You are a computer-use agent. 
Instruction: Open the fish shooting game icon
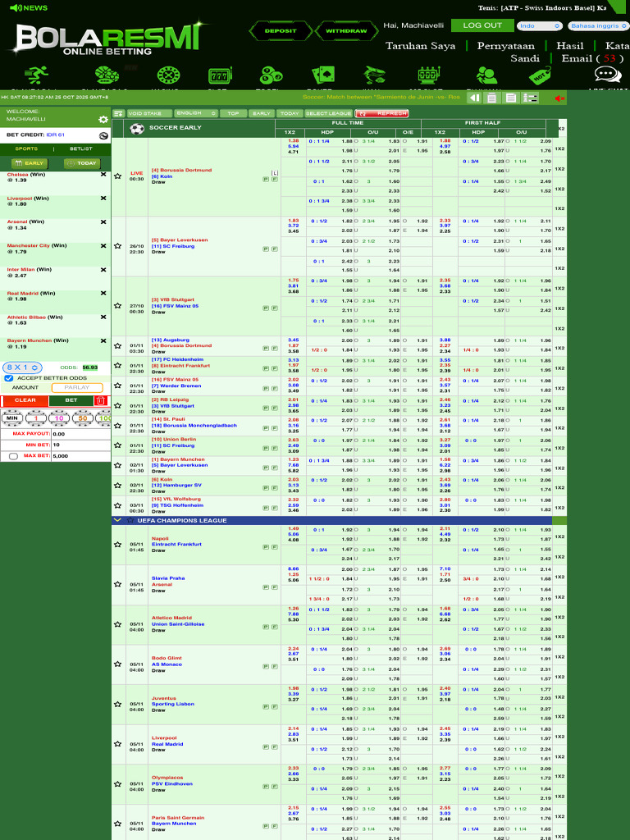(374, 75)
